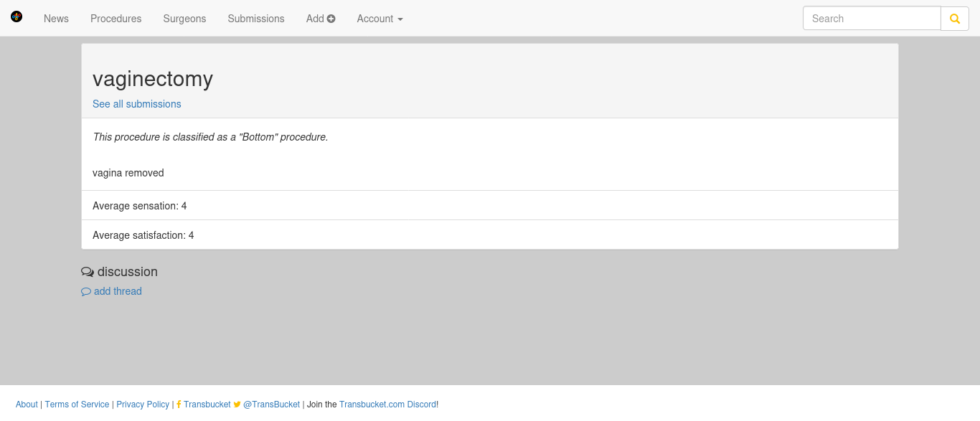This screenshot has height=421, width=980.
Task: Click the yellow search magnifier button
Action: [x=955, y=19]
